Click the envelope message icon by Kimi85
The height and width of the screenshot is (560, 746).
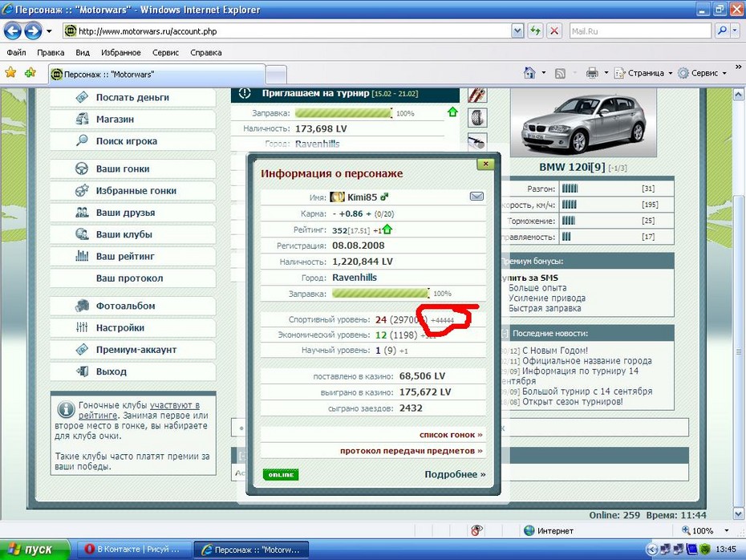pyautogui.click(x=476, y=196)
